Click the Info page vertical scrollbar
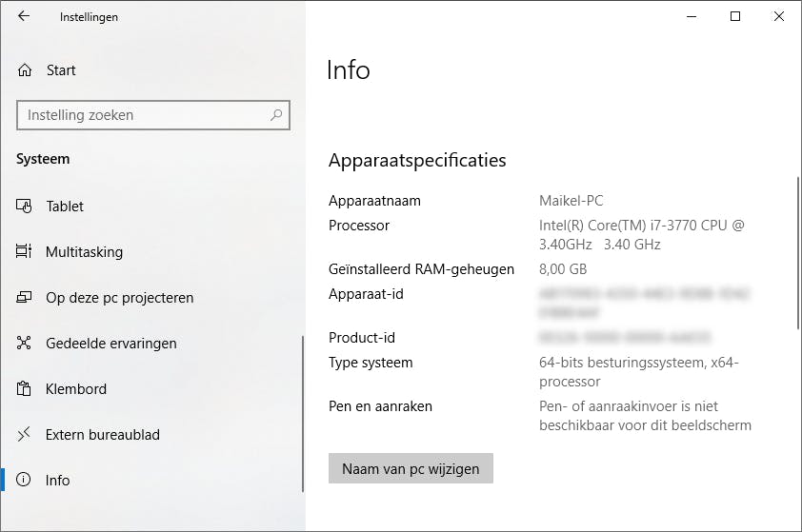Image resolution: width=802 pixels, height=532 pixels. click(797, 252)
